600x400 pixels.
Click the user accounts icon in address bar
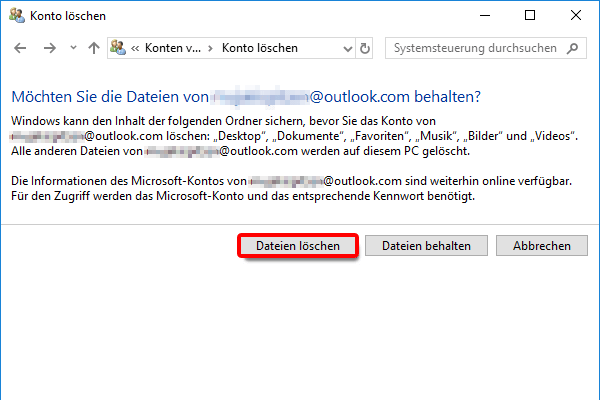tap(118, 47)
